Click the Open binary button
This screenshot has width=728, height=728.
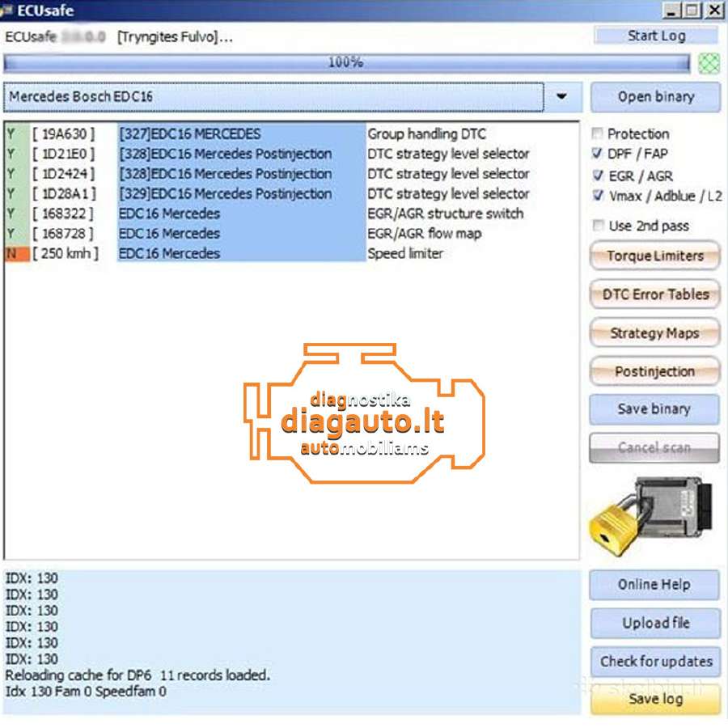(655, 97)
